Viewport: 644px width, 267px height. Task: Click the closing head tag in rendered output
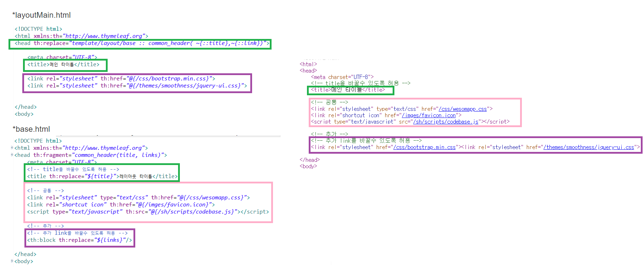pyautogui.click(x=310, y=160)
